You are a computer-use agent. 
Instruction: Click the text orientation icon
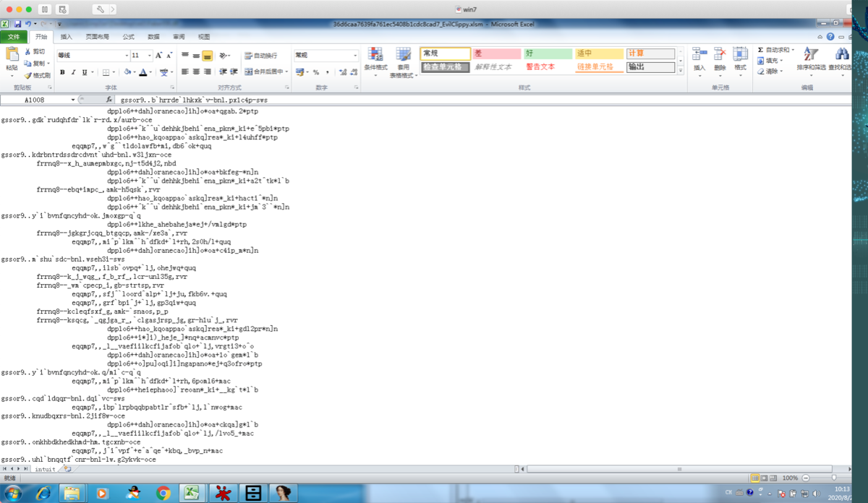point(224,56)
